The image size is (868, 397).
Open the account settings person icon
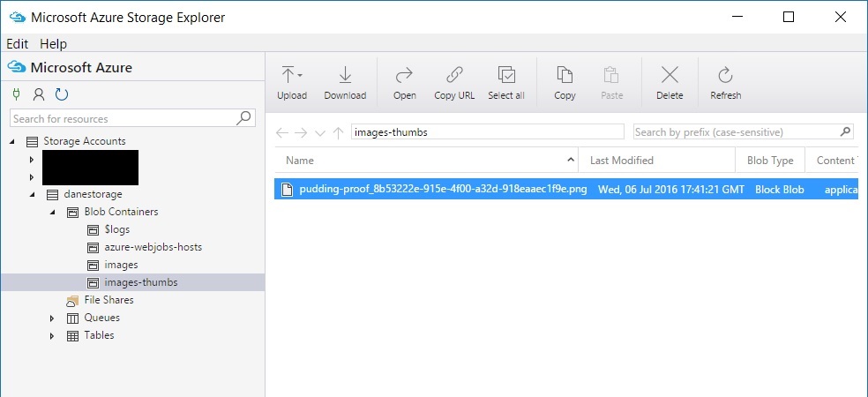[39, 94]
